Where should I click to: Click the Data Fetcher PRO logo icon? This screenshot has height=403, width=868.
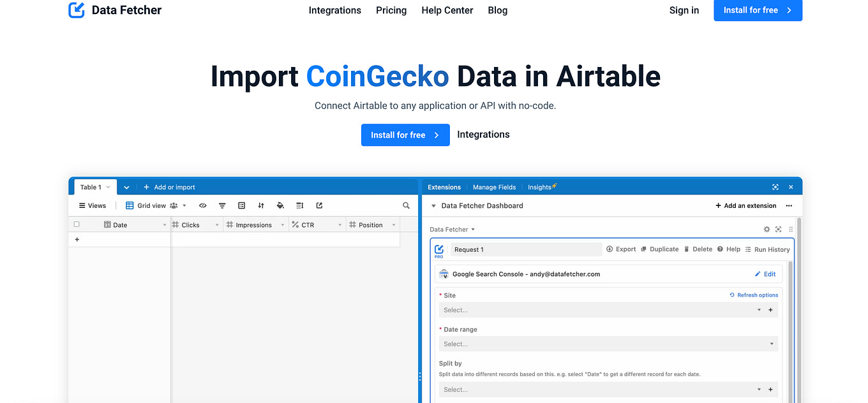(439, 251)
